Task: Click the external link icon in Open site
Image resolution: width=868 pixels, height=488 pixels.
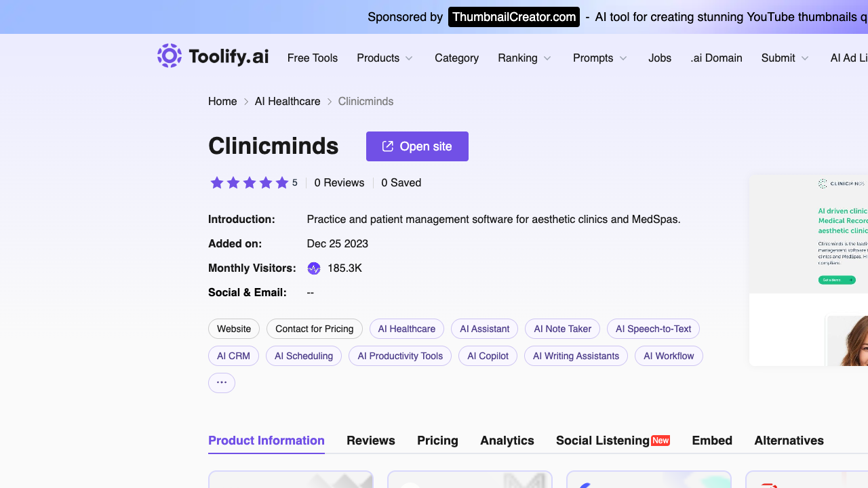Action: click(388, 146)
